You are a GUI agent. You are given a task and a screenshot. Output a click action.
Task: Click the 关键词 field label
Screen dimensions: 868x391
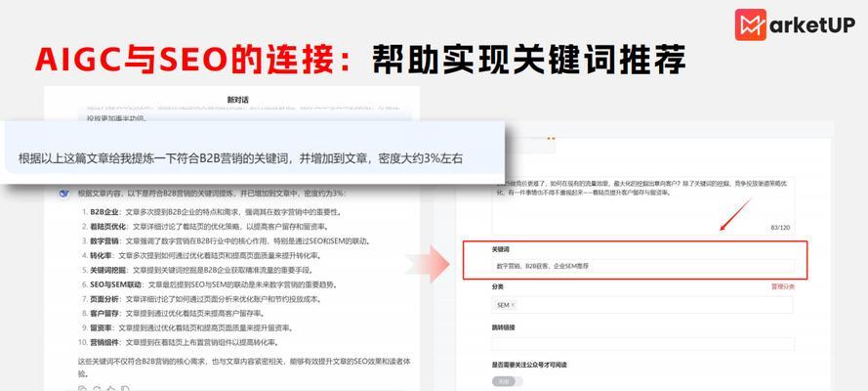501,250
